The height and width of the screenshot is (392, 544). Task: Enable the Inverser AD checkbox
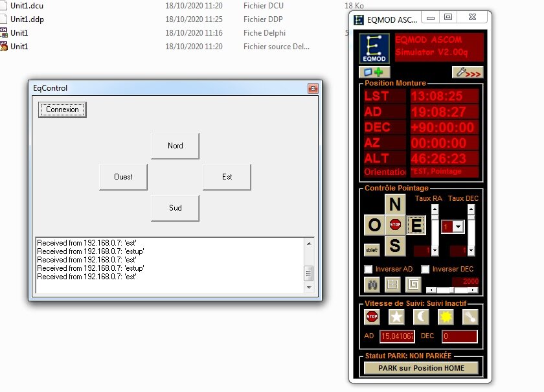[368, 269]
